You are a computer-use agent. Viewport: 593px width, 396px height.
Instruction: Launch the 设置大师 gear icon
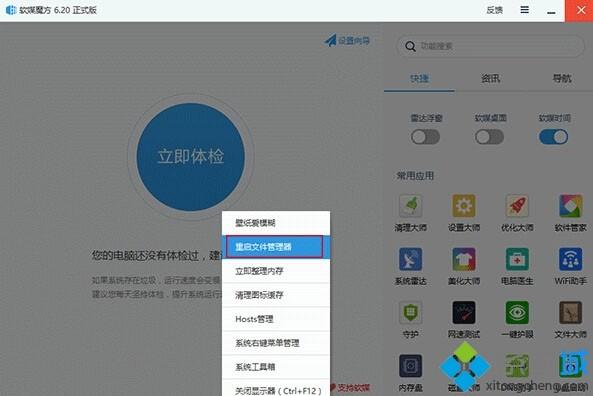464,206
